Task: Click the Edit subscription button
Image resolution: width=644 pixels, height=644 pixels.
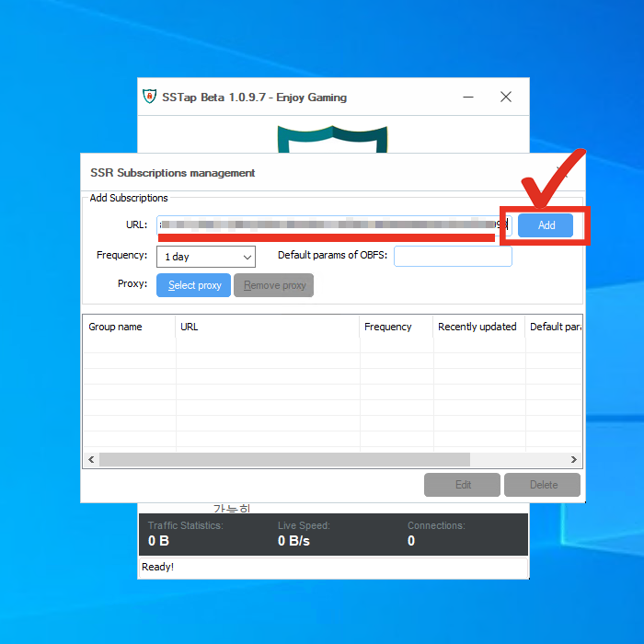Action: coord(462,485)
